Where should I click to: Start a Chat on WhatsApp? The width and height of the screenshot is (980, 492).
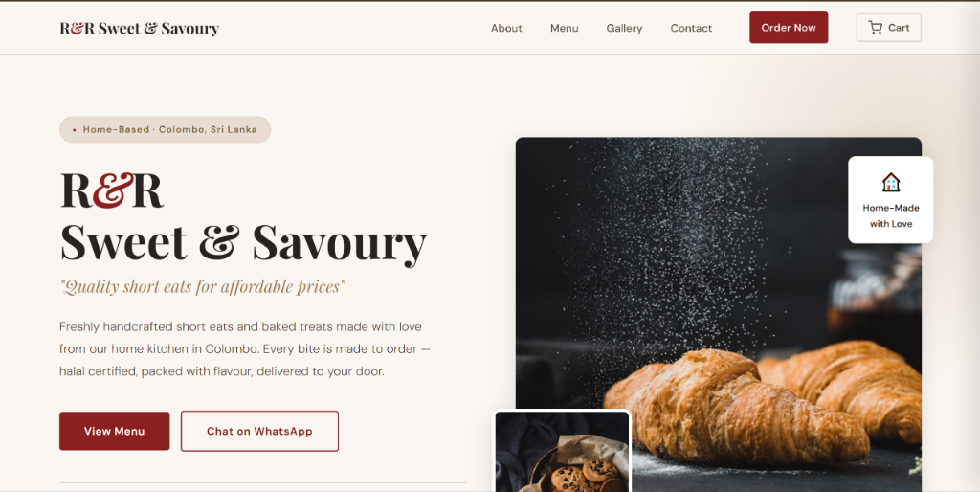259,431
